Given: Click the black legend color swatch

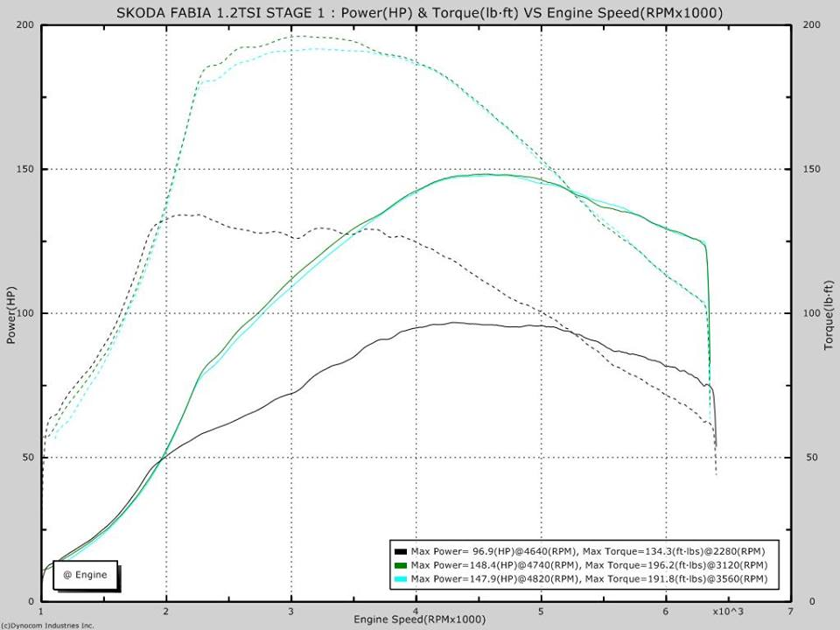Looking at the screenshot, I should [401, 551].
